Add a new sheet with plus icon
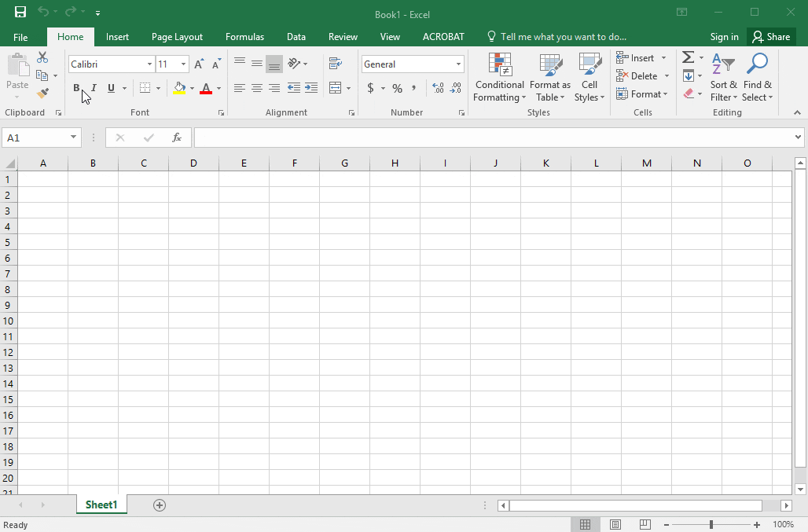This screenshot has width=808, height=532. 160,505
